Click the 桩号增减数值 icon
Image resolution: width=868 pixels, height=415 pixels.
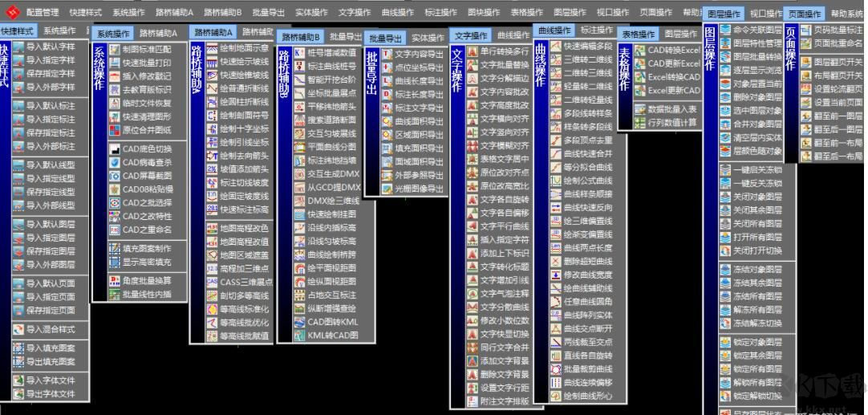tap(299, 53)
